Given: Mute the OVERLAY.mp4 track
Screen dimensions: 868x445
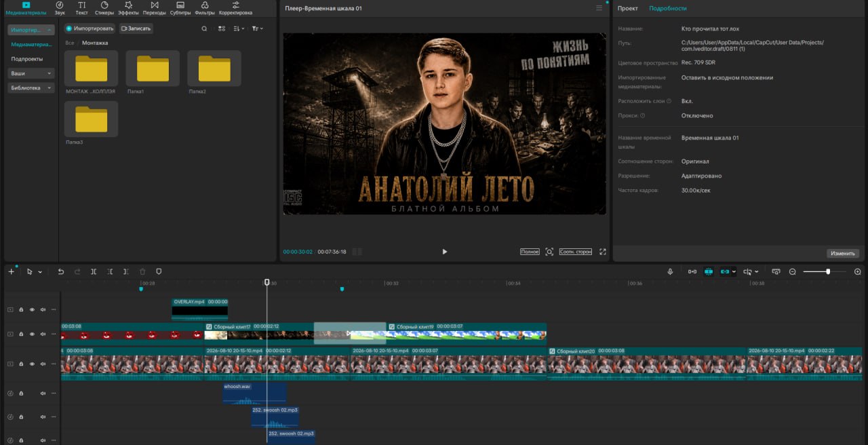Looking at the screenshot, I should pyautogui.click(x=43, y=309).
